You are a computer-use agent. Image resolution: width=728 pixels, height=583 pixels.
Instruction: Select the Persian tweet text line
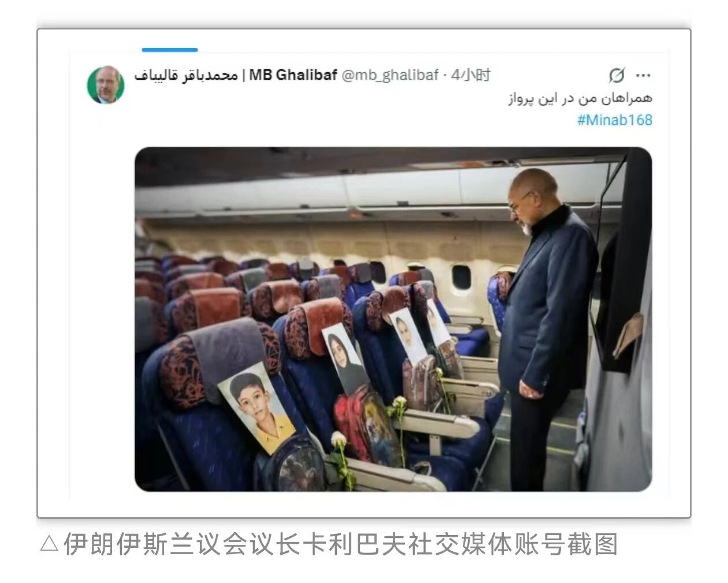[580, 98]
